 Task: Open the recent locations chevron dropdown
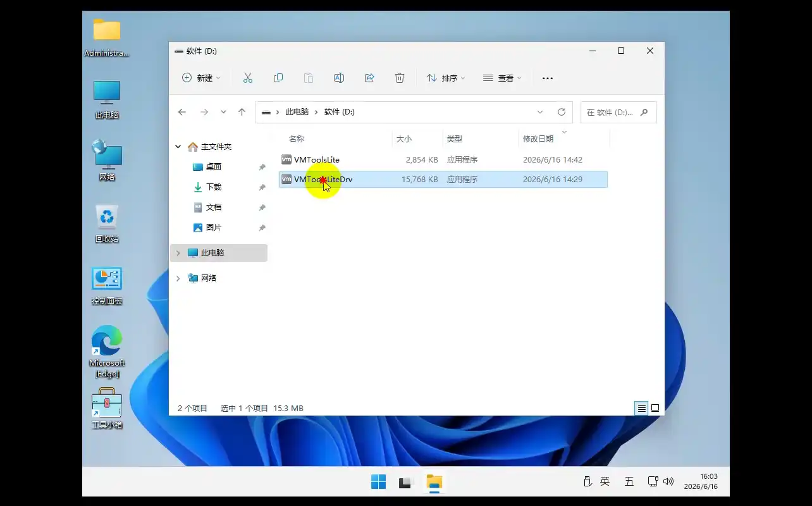223,112
